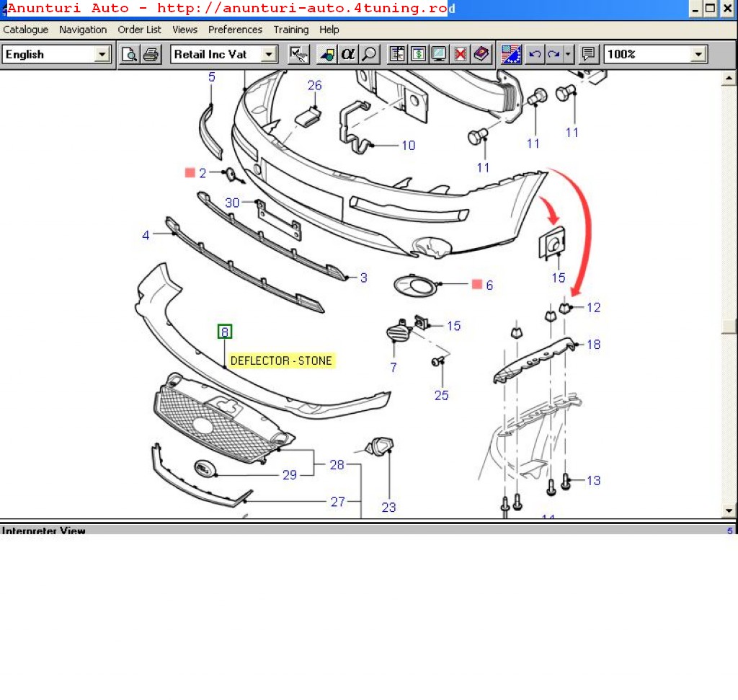This screenshot has height=700, width=738.
Task: Click the comment note icon
Action: click(589, 55)
